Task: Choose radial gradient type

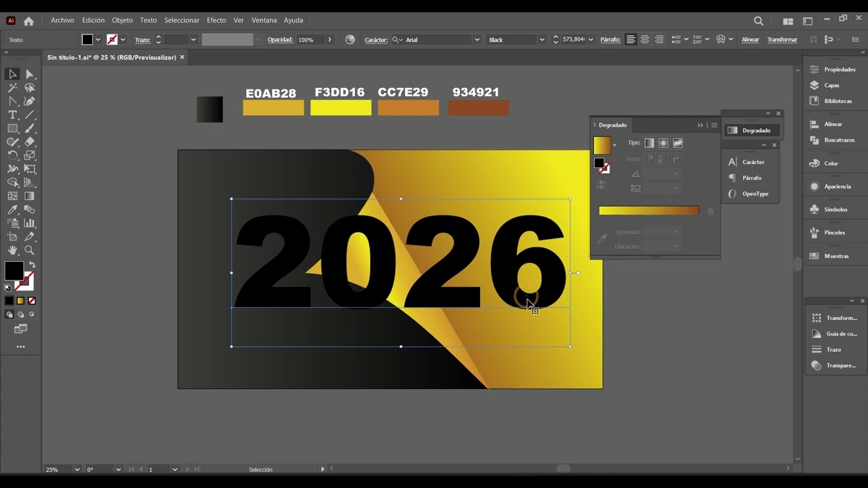Action: [663, 143]
